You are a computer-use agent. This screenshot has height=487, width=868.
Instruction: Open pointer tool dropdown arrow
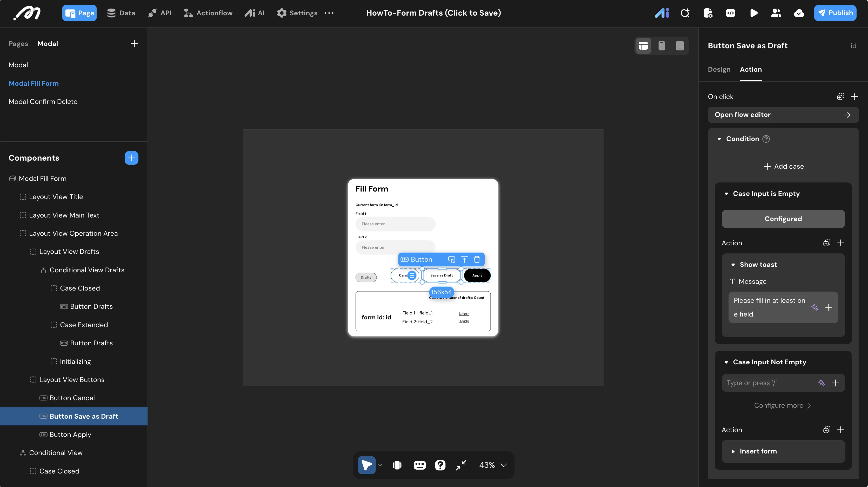(380, 465)
